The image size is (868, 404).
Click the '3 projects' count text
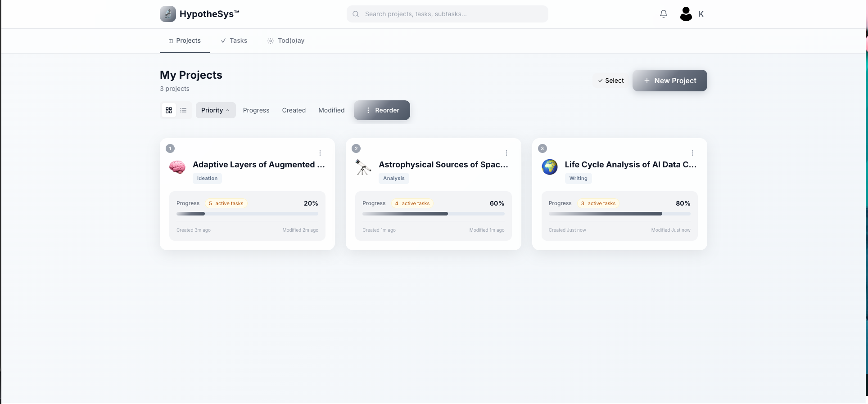(175, 89)
